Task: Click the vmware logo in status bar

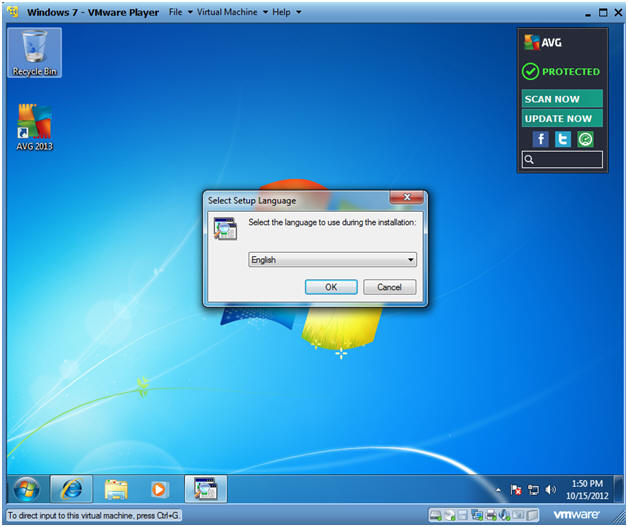Action: tap(577, 515)
